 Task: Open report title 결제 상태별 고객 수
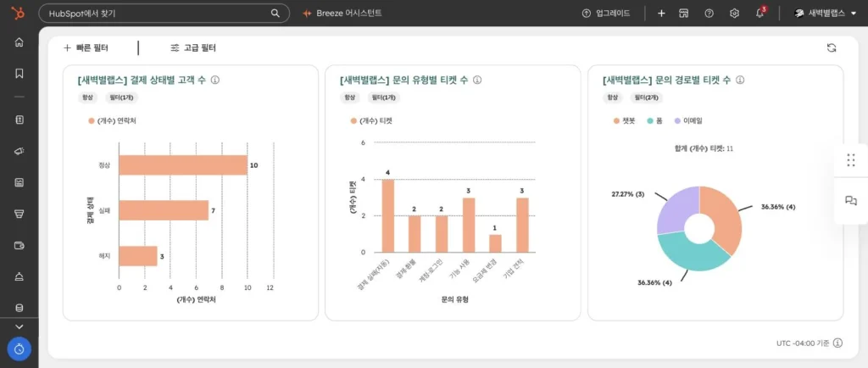(142, 81)
